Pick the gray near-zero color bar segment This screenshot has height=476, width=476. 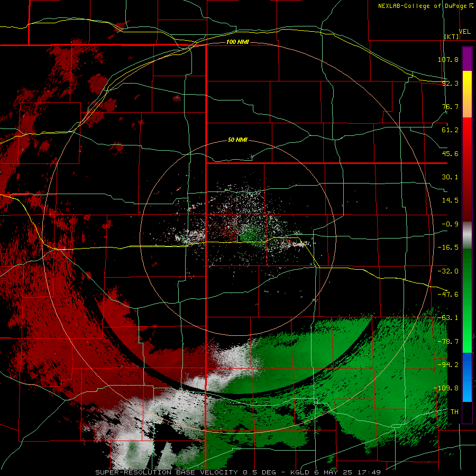coord(467,235)
